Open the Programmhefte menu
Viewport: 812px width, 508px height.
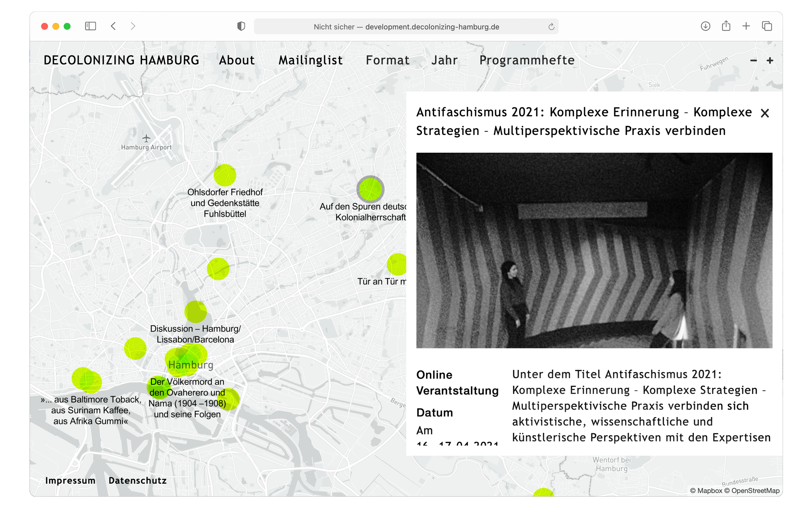527,60
